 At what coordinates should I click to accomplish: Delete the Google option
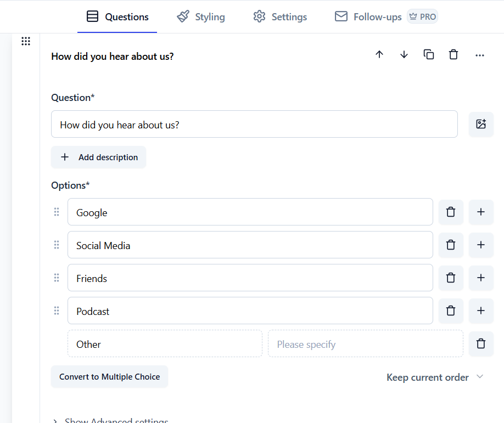pyautogui.click(x=450, y=212)
